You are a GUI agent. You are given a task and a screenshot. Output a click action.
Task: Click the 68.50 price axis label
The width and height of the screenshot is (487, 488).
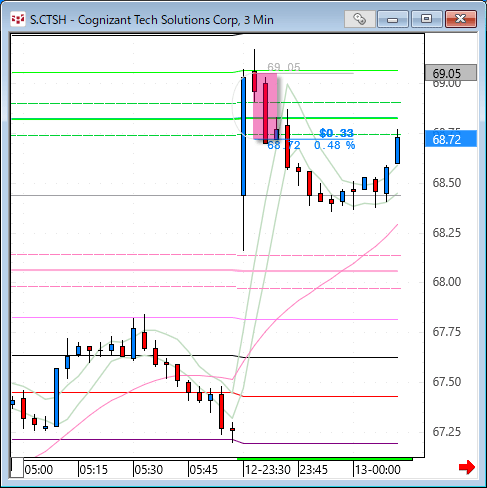click(447, 183)
